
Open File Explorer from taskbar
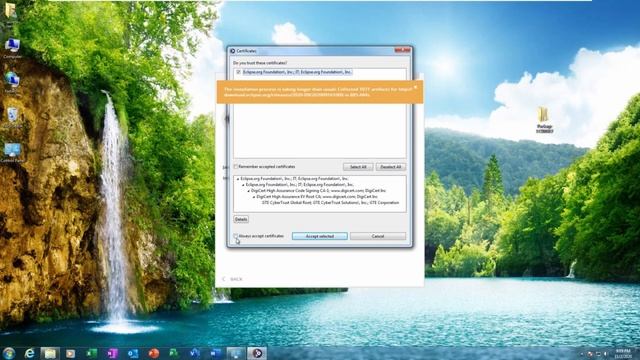point(50,353)
